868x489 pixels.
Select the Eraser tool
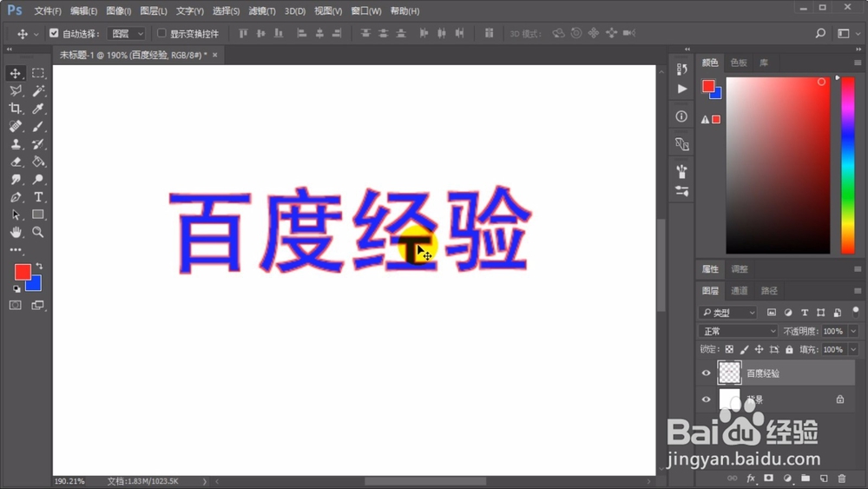tap(15, 162)
